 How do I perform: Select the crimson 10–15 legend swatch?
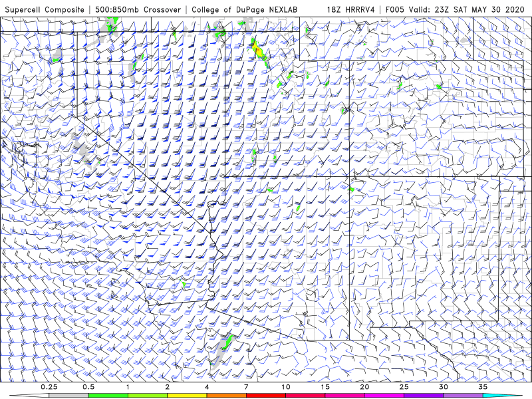pyautogui.click(x=305, y=396)
